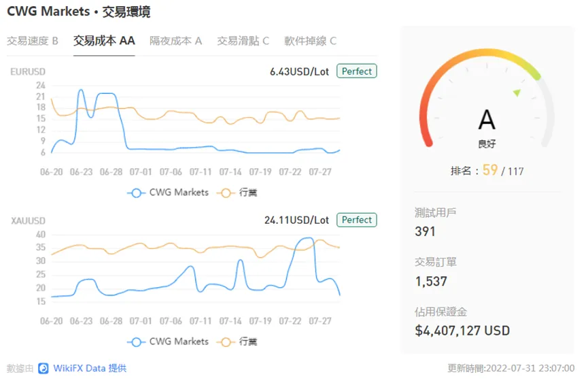The image size is (588, 379).
Task: Click the Perfect badge on XAUUSD chart
Action: pyautogui.click(x=357, y=220)
